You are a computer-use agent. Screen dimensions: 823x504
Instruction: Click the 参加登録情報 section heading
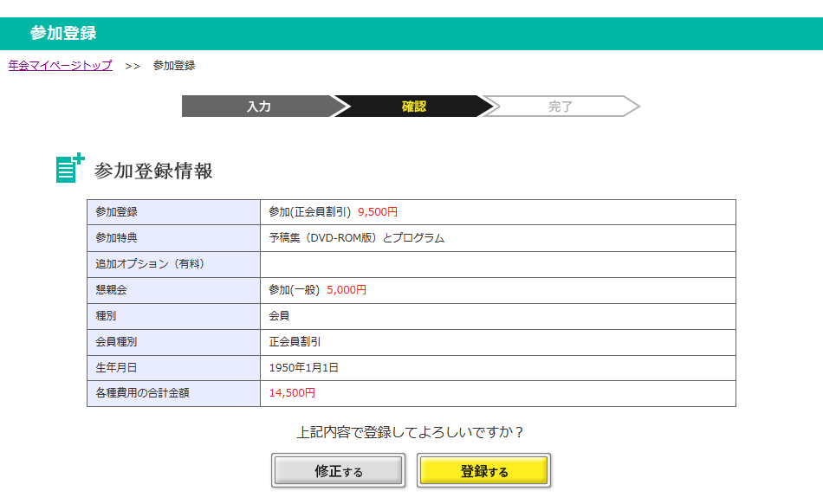point(153,171)
